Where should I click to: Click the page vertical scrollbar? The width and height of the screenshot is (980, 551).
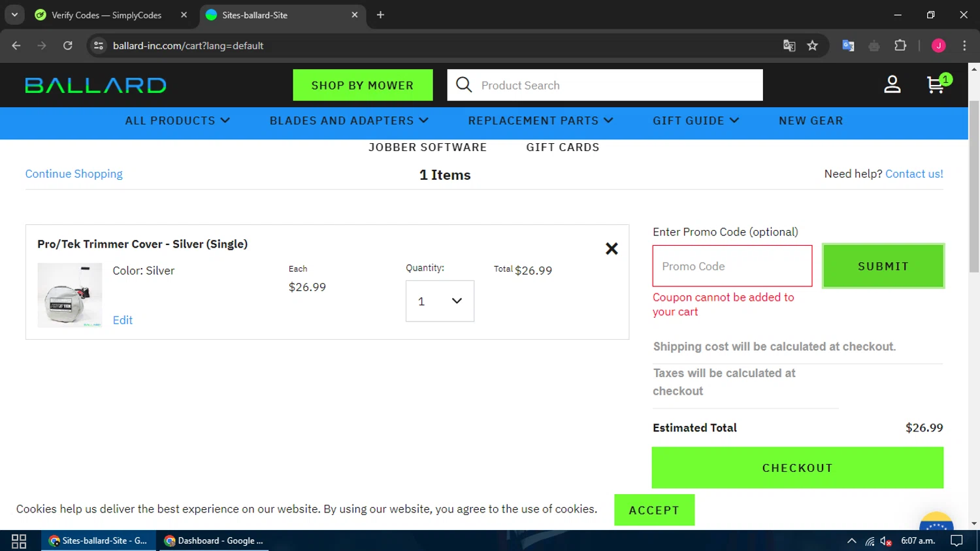(974, 187)
